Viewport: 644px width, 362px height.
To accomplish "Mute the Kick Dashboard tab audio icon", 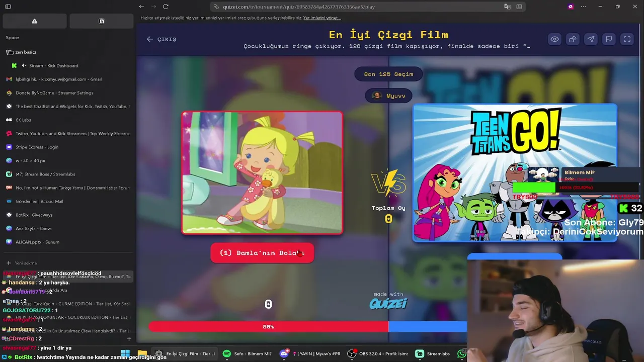I will tap(24, 65).
